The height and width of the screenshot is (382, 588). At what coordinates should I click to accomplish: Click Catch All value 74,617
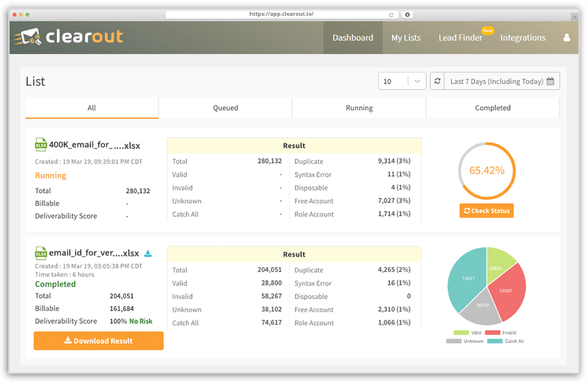(x=271, y=322)
